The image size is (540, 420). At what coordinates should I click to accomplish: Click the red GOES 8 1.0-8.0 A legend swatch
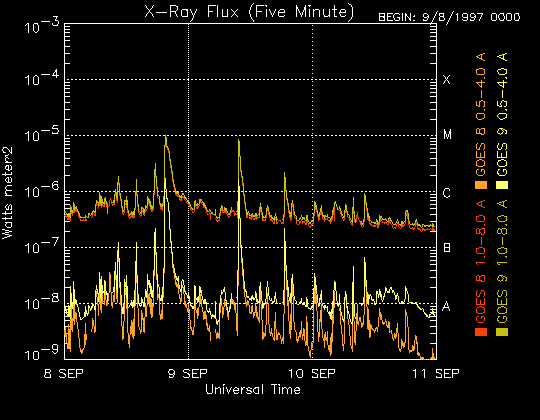pyautogui.click(x=481, y=332)
